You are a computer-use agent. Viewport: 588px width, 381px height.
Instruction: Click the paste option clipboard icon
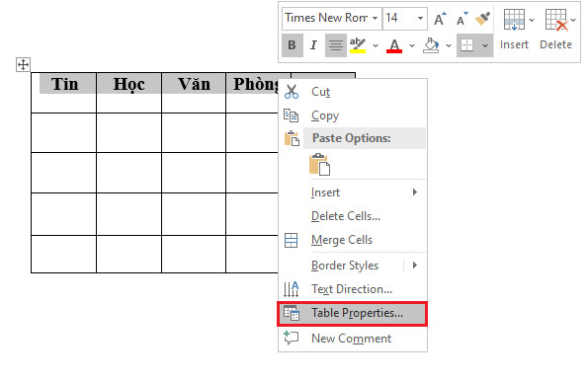tap(319, 164)
